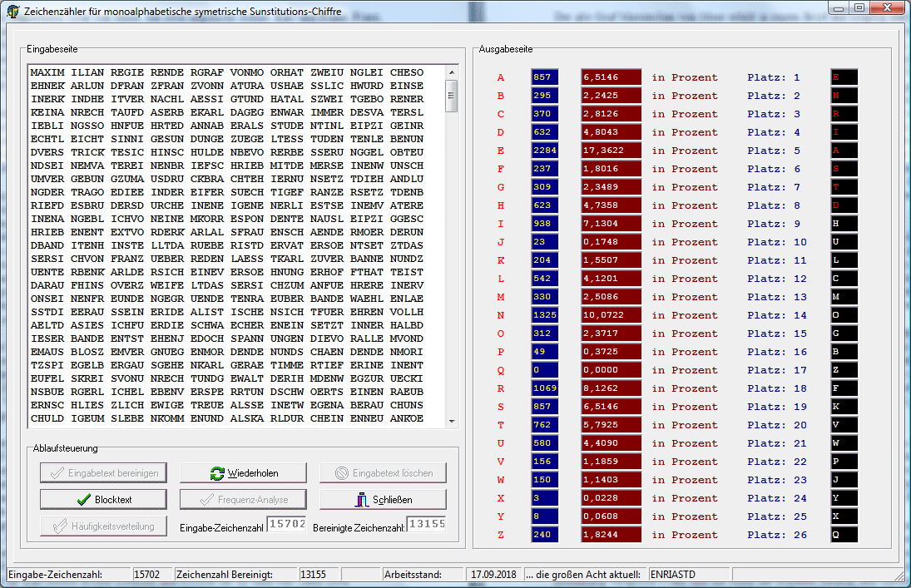Click the percent field 17,3622
The image size is (911, 588).
pos(611,151)
